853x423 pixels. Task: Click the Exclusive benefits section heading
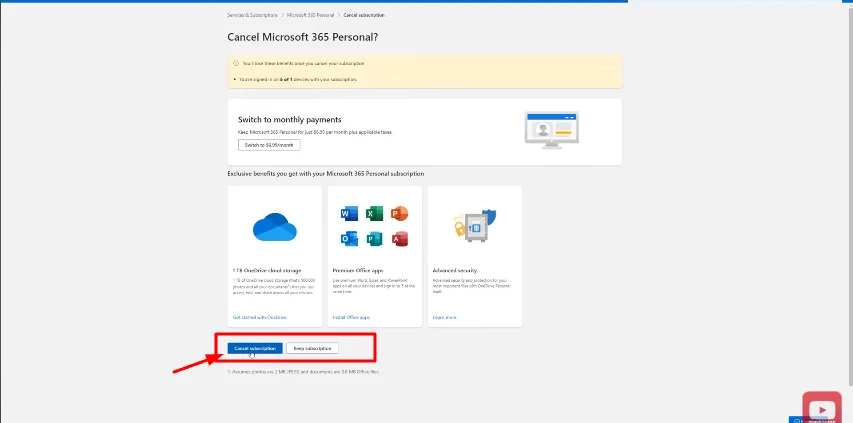[326, 174]
